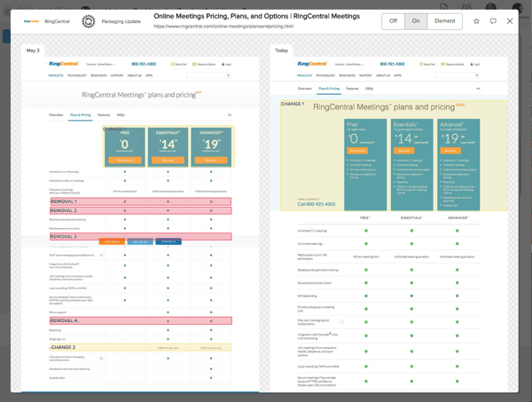Click the page URL under the title
The width and height of the screenshot is (532, 402).
225,27
